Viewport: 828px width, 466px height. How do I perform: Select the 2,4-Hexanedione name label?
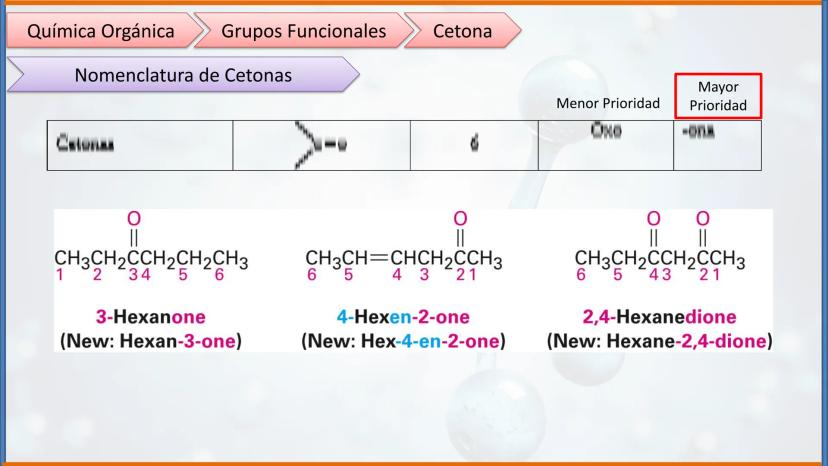tap(660, 317)
